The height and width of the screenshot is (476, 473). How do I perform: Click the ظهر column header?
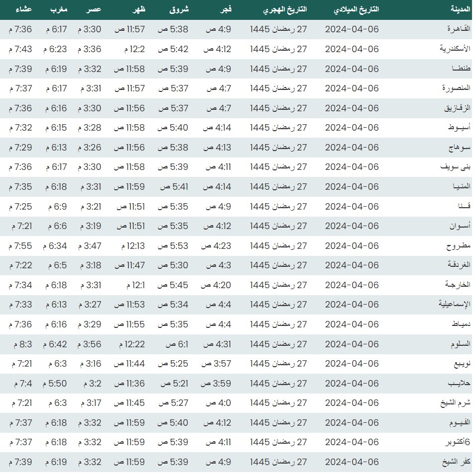[x=138, y=9]
